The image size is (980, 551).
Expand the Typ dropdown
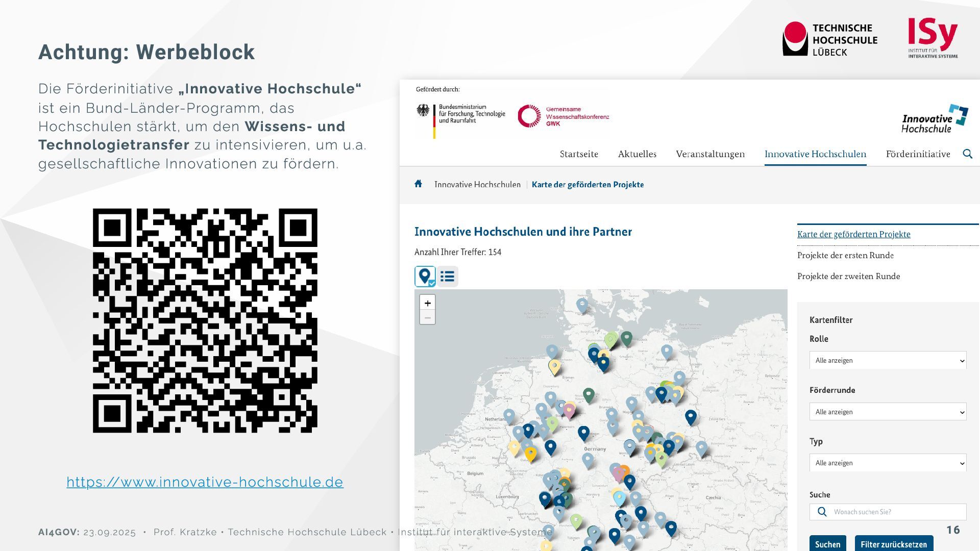pos(888,463)
